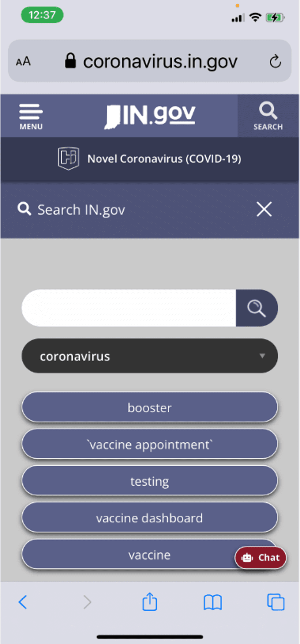Tap the SEARCH magnifier in header
This screenshot has width=300, height=644.
click(268, 116)
